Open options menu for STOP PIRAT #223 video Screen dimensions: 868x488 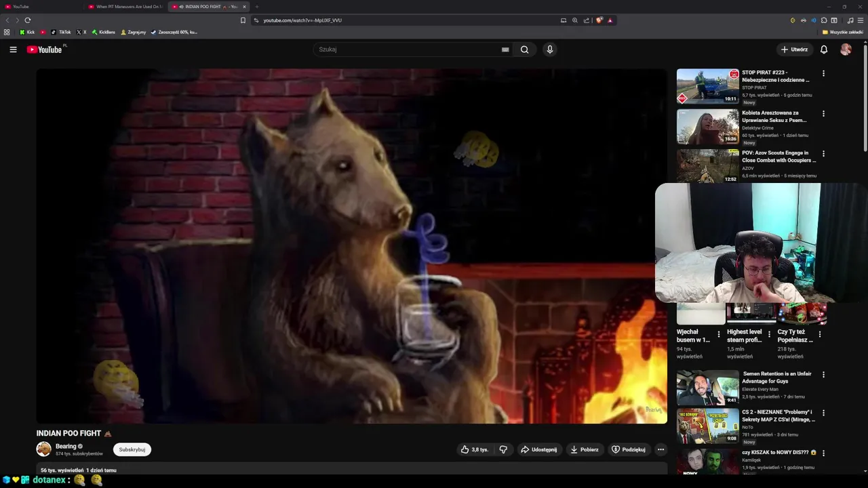[x=824, y=73]
